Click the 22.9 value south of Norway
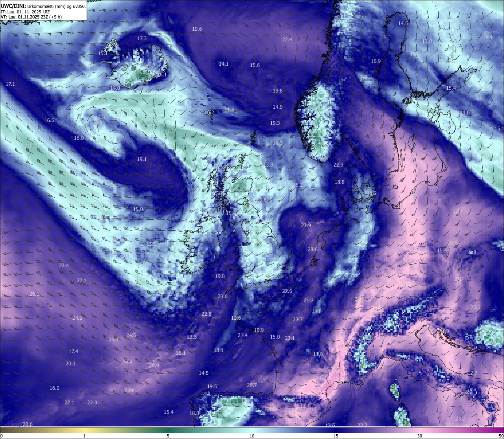The height and width of the screenshot is (439, 504). click(x=338, y=165)
